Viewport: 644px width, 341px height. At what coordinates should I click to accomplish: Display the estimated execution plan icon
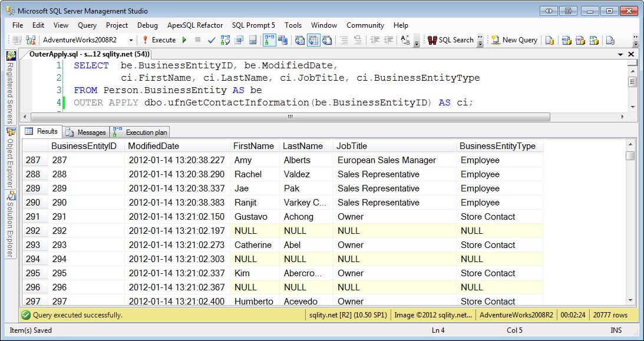coord(224,40)
